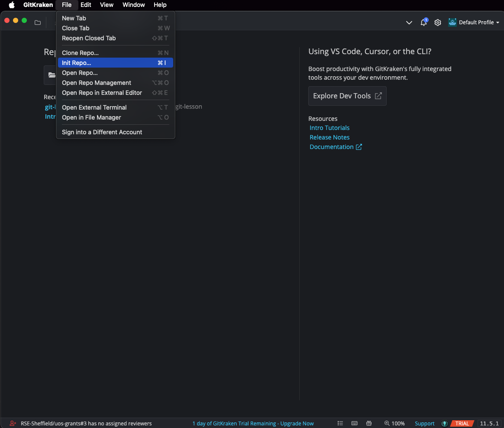Click the Apple menu icon

point(12,5)
